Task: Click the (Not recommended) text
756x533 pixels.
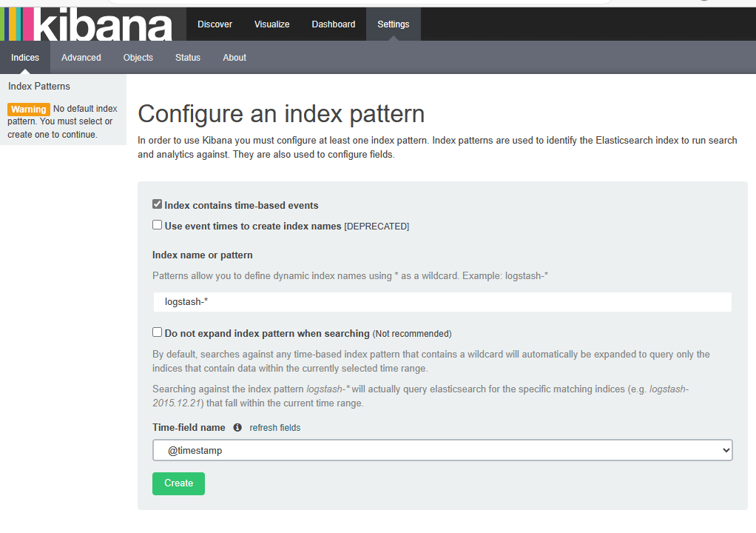Action: 412,334
